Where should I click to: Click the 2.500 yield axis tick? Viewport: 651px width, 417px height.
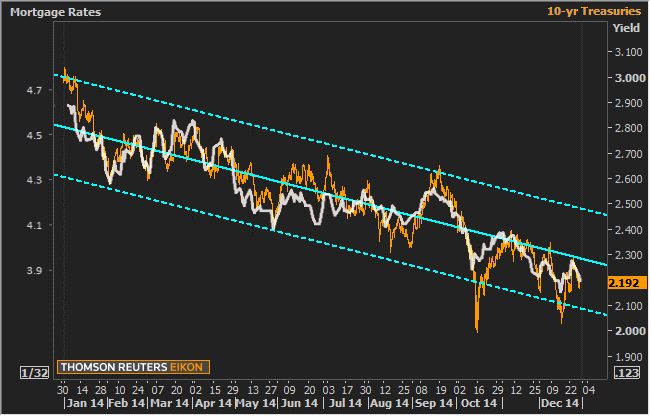629,205
